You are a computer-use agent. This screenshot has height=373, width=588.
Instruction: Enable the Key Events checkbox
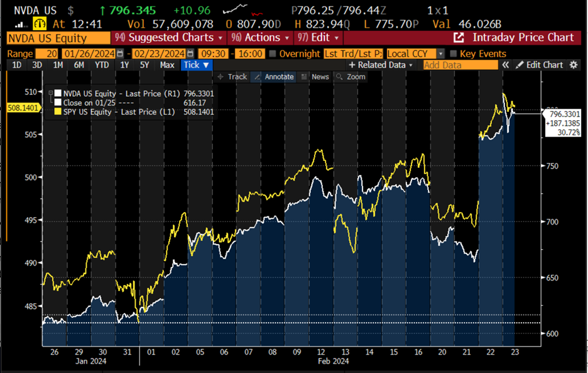tap(453, 53)
